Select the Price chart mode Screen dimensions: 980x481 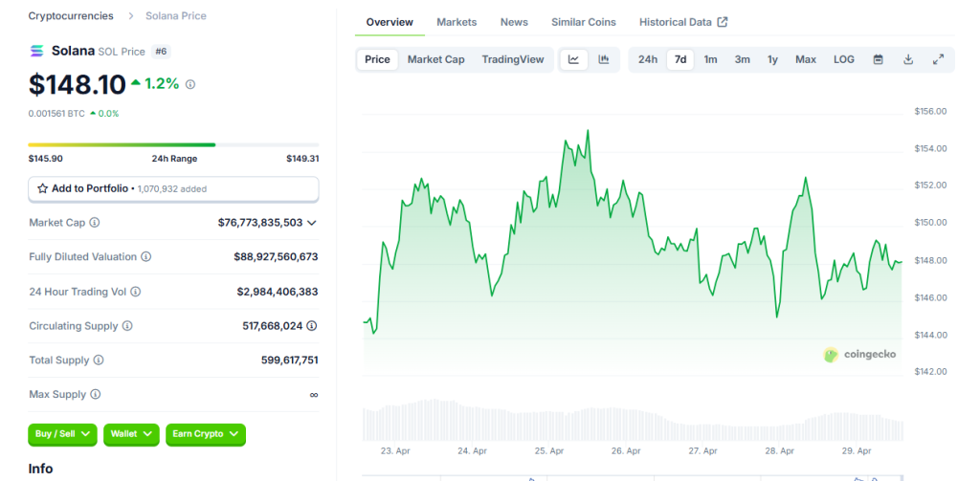377,59
